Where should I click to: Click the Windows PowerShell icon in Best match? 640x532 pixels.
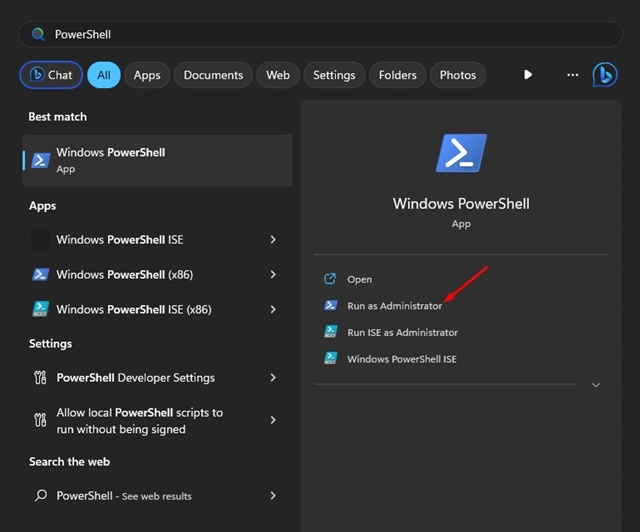(41, 160)
